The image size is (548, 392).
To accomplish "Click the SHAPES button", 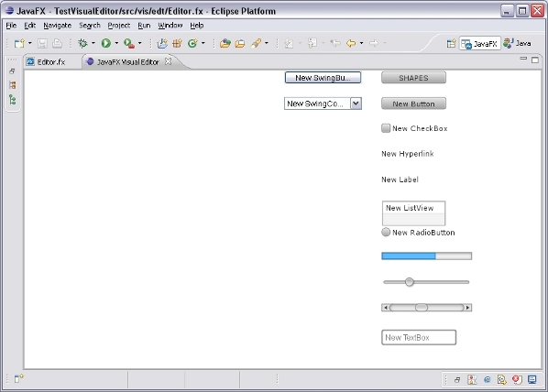I will click(413, 78).
